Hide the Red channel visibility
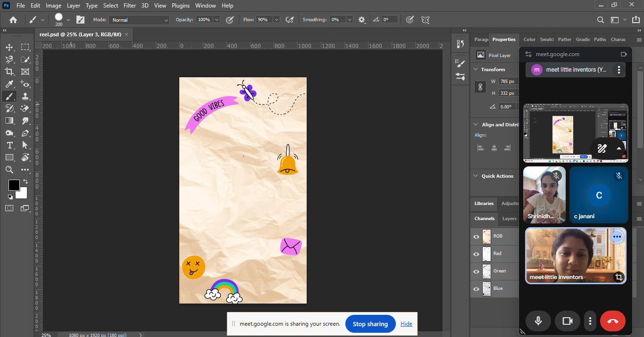The width and height of the screenshot is (644, 337). [476, 254]
